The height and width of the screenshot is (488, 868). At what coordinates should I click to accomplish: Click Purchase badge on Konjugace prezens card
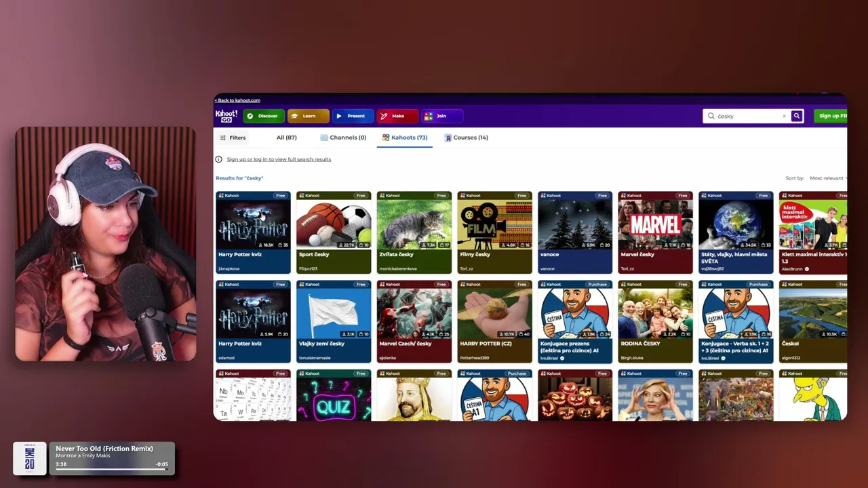[x=597, y=285]
